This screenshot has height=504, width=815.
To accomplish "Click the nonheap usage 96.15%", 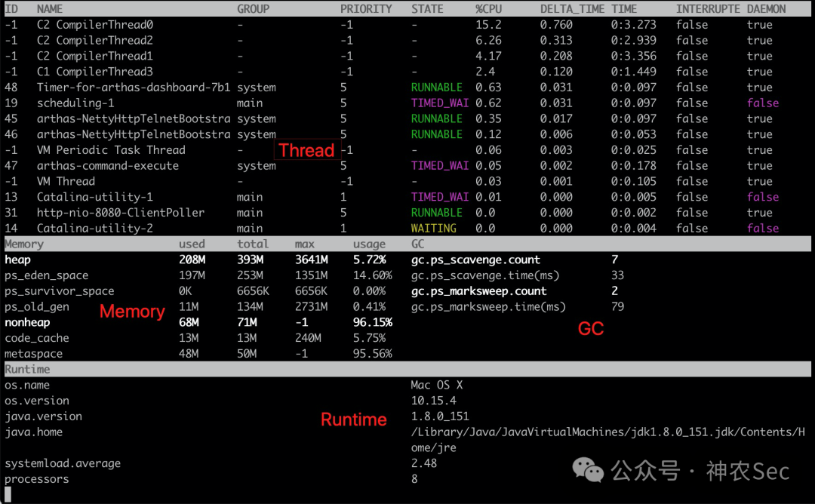I will coord(373,322).
